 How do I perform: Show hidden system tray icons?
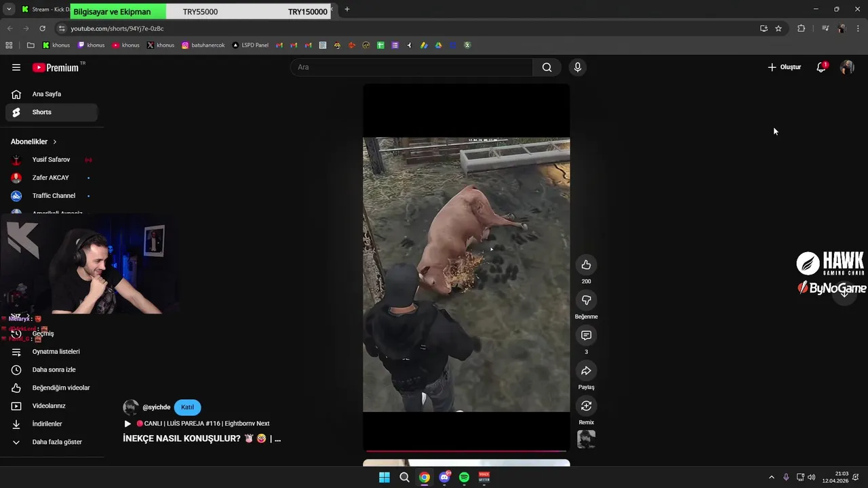click(x=771, y=477)
